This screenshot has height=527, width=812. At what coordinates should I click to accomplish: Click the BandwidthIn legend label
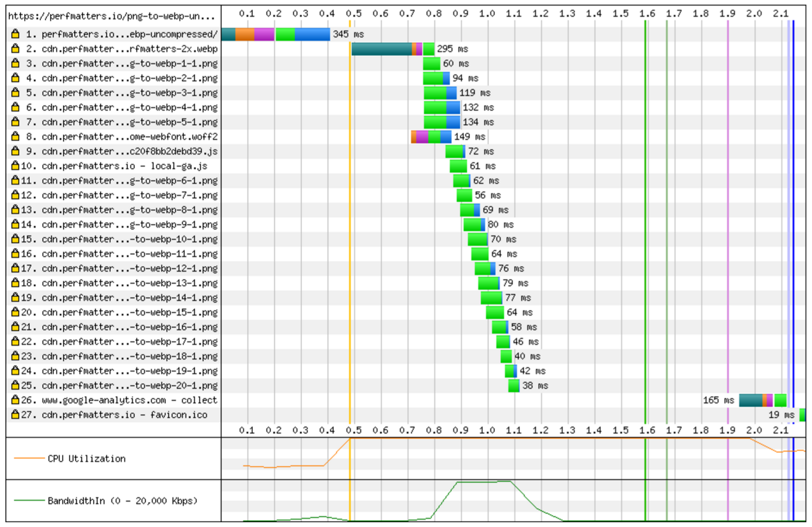point(123,501)
